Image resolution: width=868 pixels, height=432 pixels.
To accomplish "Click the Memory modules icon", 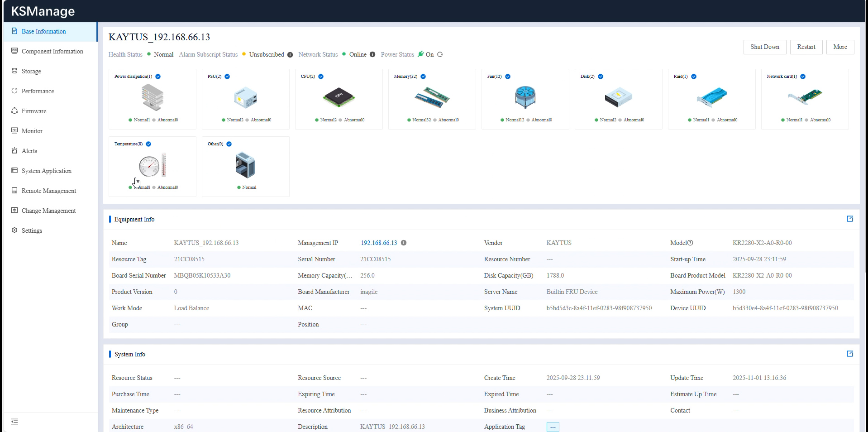I will (x=432, y=97).
